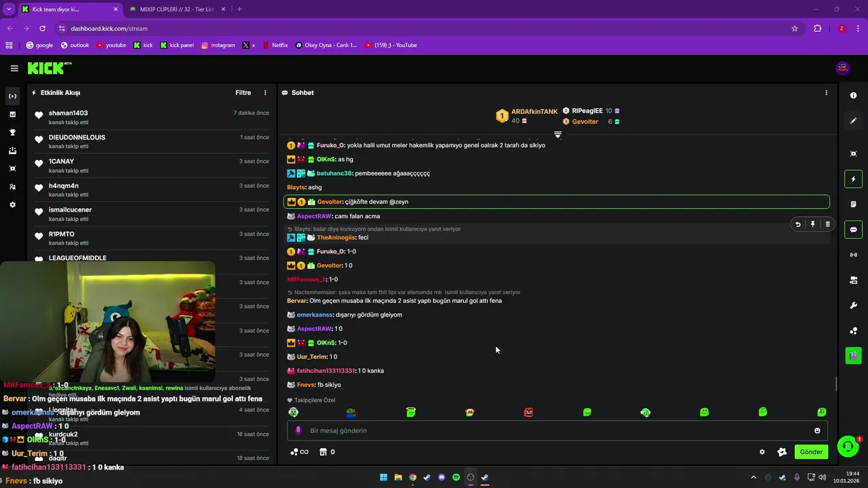The image size is (868, 488).
Task: Select the red angry face emote
Action: click(528, 412)
